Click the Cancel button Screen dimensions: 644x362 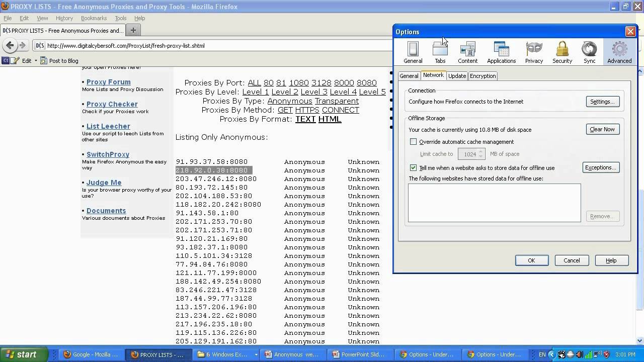pyautogui.click(x=572, y=260)
